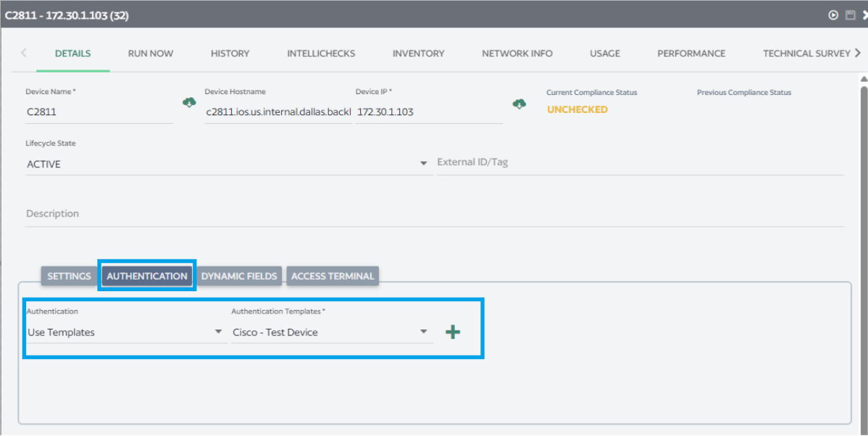
Task: Click the save floppy disk icon
Action: tap(851, 15)
